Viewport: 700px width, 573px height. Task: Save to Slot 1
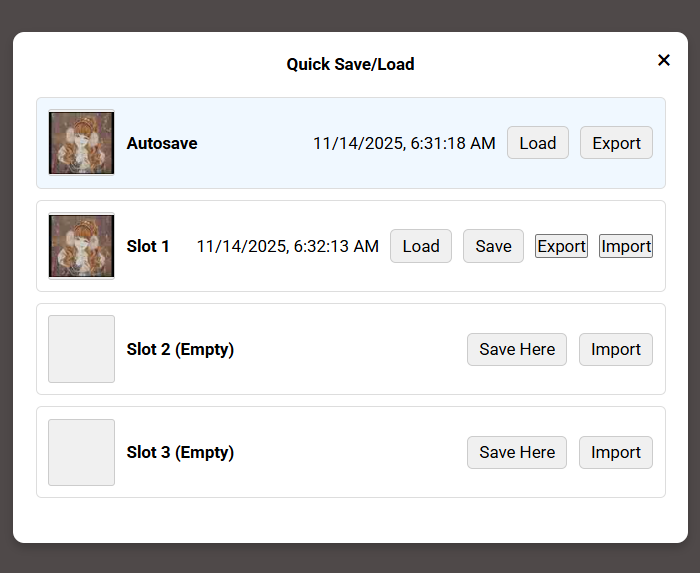pyautogui.click(x=493, y=246)
